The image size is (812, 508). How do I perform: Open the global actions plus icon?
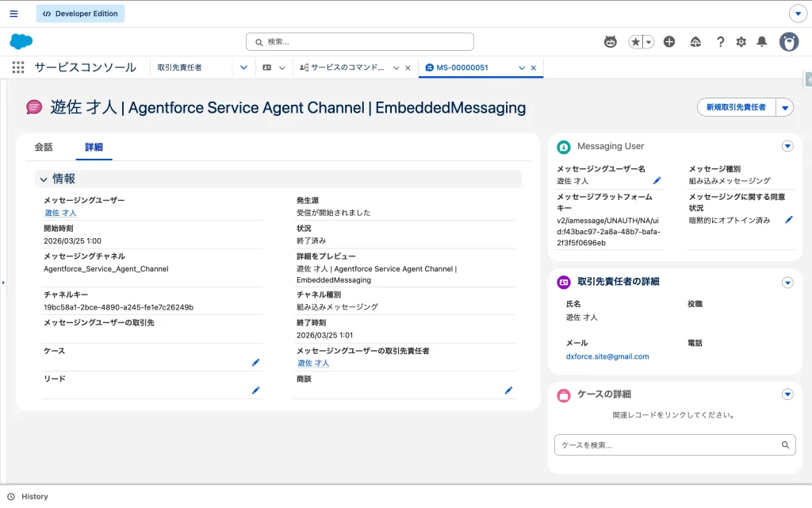tap(669, 42)
